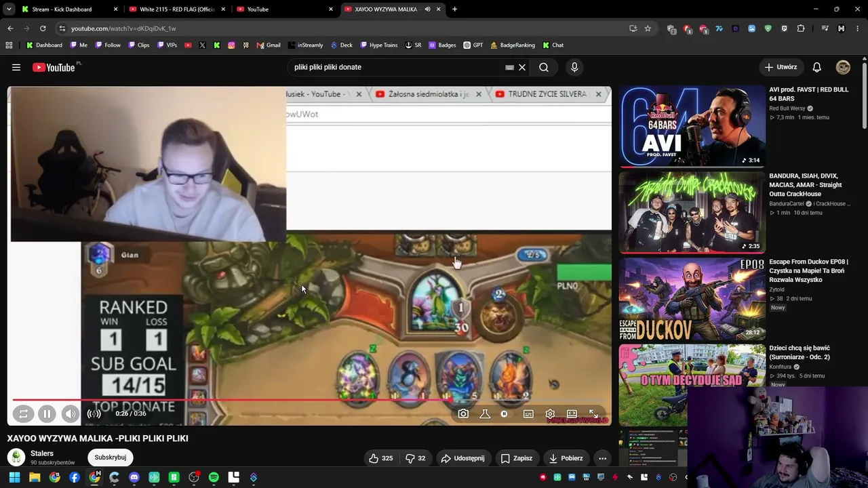Open a new browser tab
The width and height of the screenshot is (868, 488).
click(454, 9)
